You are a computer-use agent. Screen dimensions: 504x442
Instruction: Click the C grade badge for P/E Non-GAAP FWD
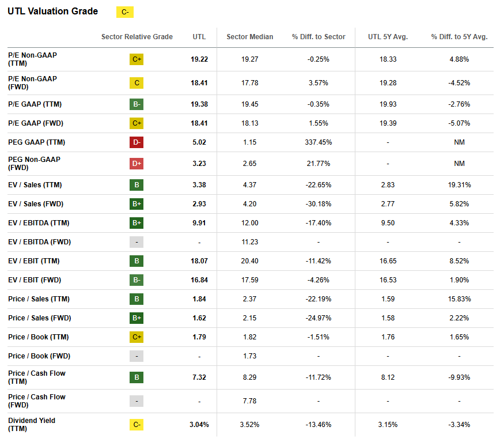click(137, 83)
